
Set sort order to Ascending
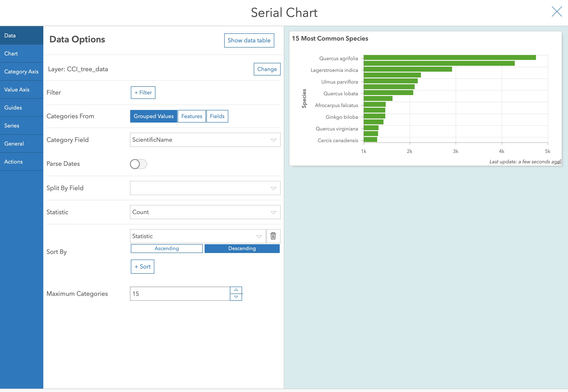(x=166, y=248)
